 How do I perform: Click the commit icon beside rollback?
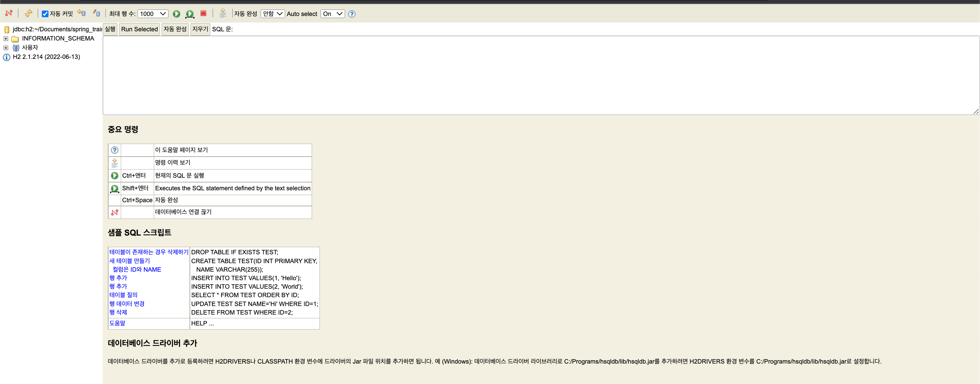(x=97, y=13)
